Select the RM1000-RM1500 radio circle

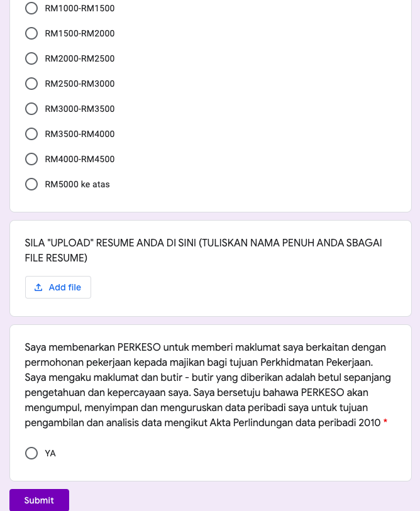pos(31,8)
